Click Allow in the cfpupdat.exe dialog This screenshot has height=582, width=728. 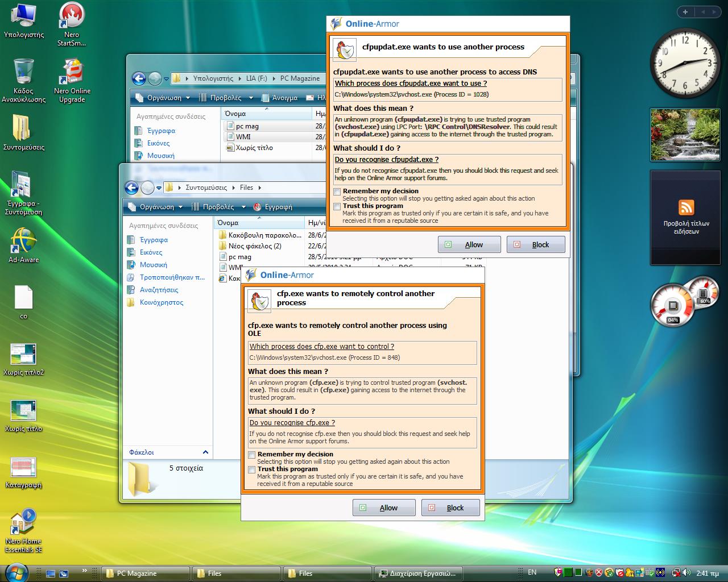click(x=469, y=244)
